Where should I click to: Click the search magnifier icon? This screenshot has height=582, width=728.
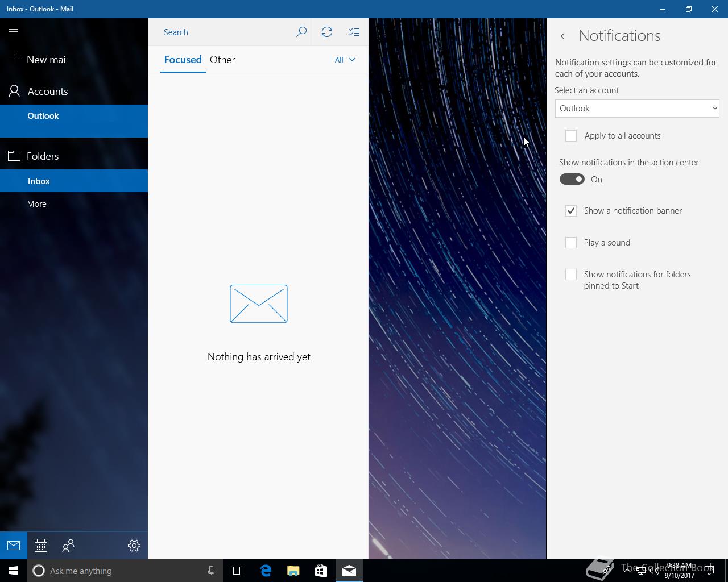(301, 32)
